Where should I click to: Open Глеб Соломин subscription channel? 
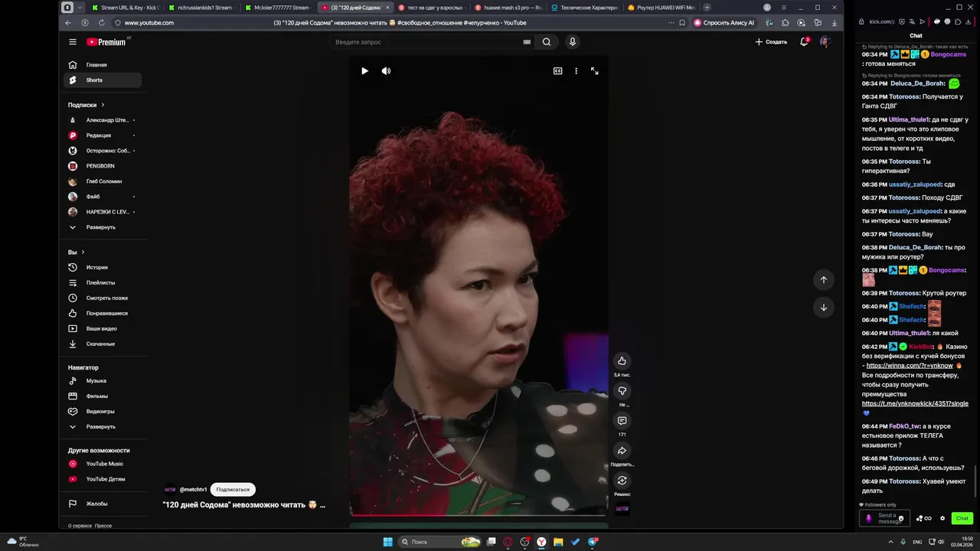click(103, 181)
